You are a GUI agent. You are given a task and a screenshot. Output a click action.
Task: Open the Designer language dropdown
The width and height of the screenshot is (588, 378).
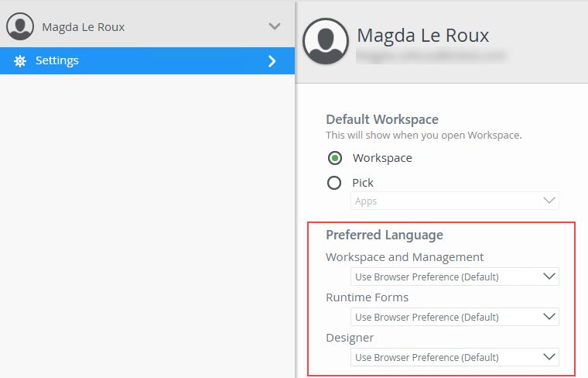[x=455, y=357]
